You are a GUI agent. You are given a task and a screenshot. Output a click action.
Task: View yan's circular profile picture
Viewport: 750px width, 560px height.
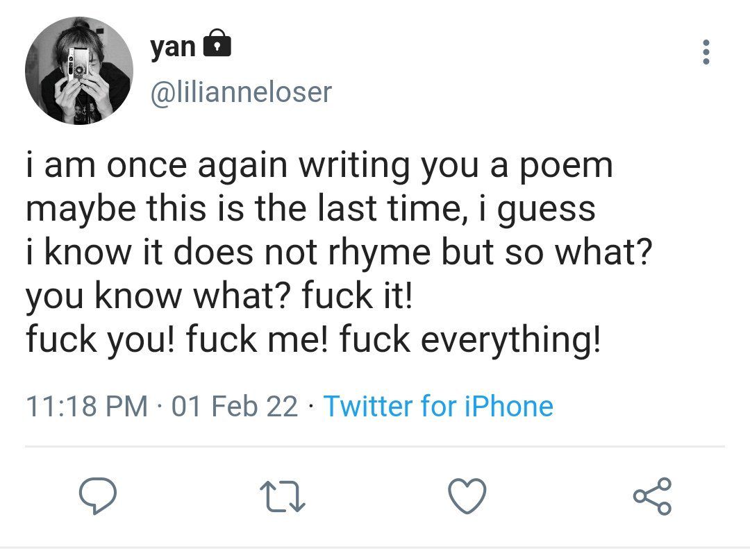(79, 71)
